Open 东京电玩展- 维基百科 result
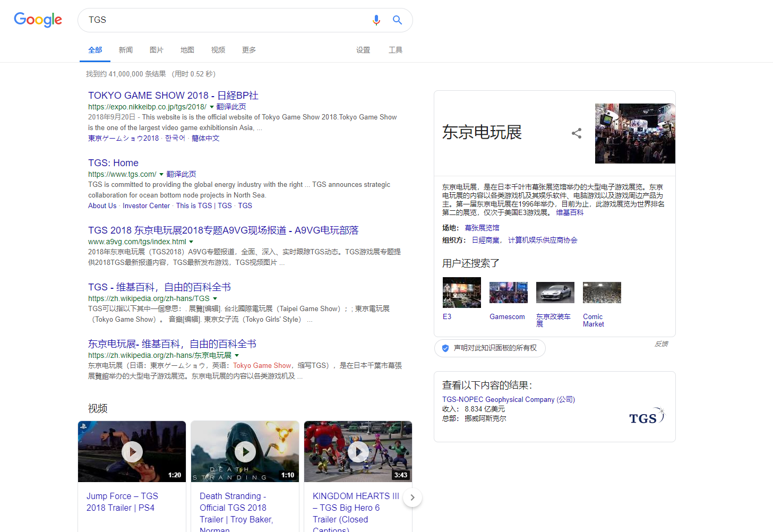773x532 pixels. [172, 344]
